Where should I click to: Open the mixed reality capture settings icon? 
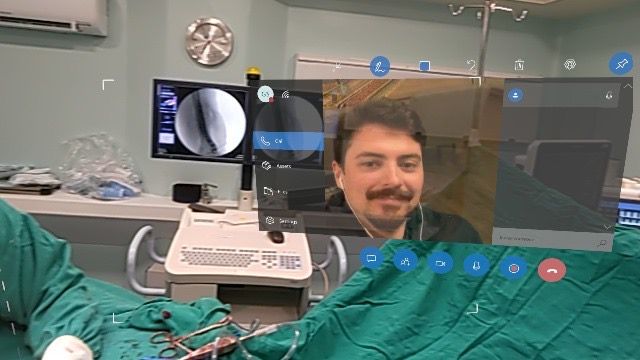click(570, 64)
